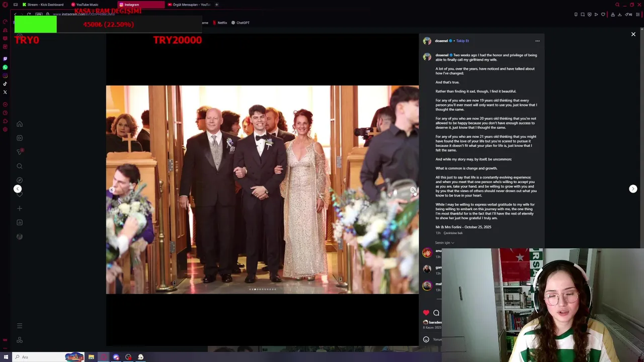
Task: Click the first commenter's avatar
Action: [427, 252]
